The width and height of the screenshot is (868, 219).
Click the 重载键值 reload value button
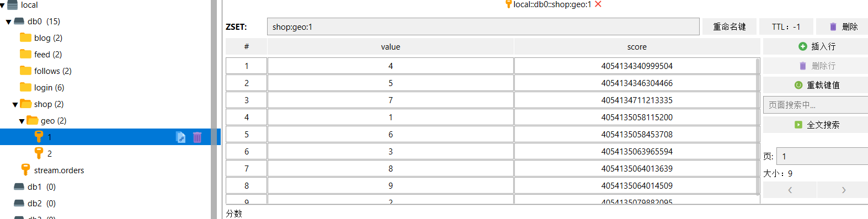point(816,85)
